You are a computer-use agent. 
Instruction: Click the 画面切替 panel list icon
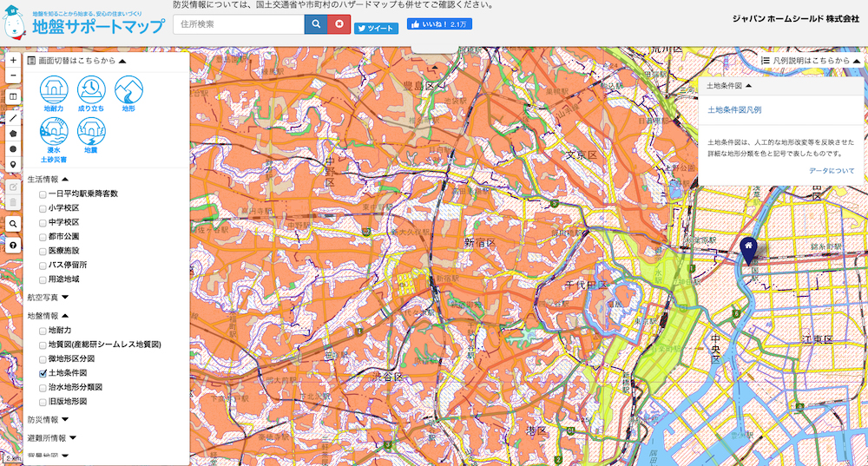click(x=31, y=61)
